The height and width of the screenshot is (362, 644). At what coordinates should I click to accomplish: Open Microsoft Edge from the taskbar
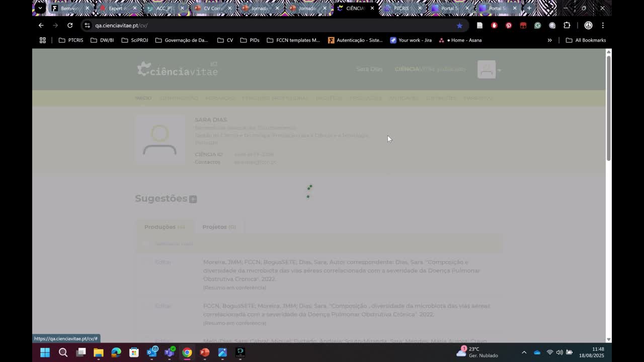(x=116, y=352)
